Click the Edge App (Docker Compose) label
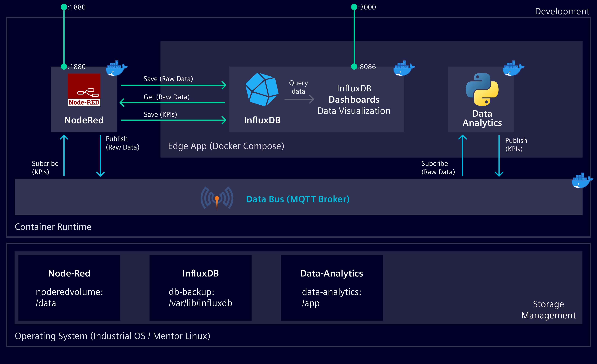The height and width of the screenshot is (364, 597). 226,146
